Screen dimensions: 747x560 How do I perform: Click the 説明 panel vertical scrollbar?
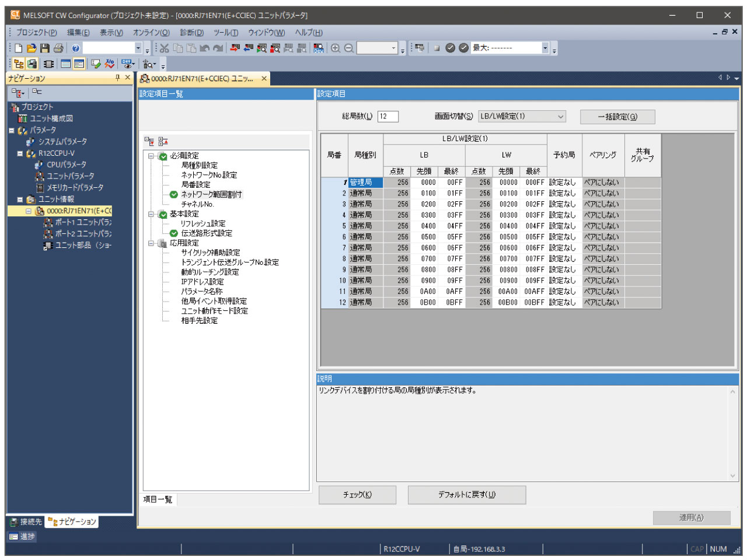point(733,433)
